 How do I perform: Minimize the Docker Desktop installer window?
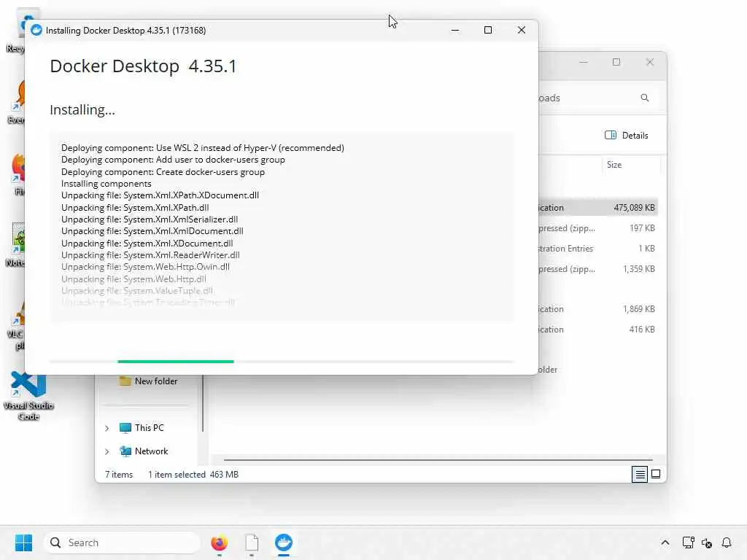[x=455, y=31]
